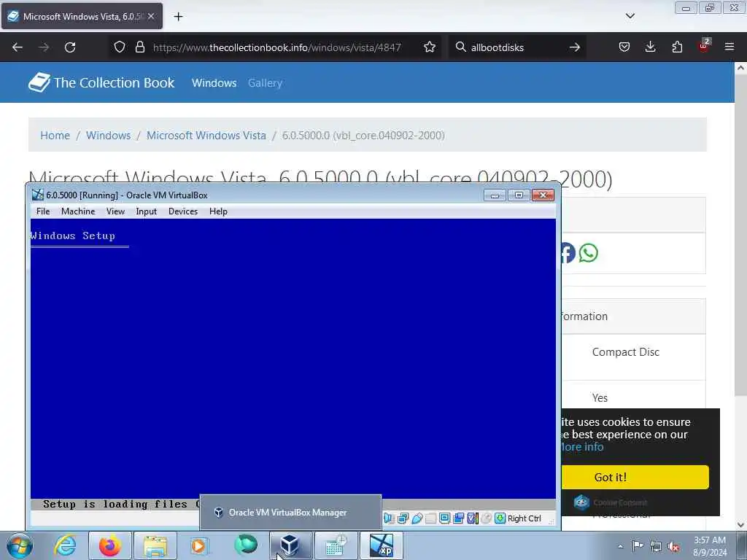Switch to Firefox on the taskbar
Screen dimensions: 747x560
110,545
